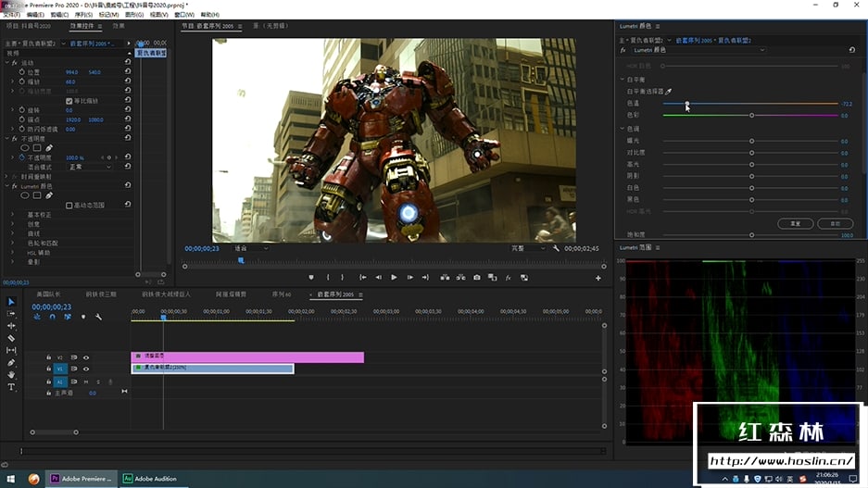The height and width of the screenshot is (488, 868).
Task: Step forward one frame
Action: pos(410,278)
